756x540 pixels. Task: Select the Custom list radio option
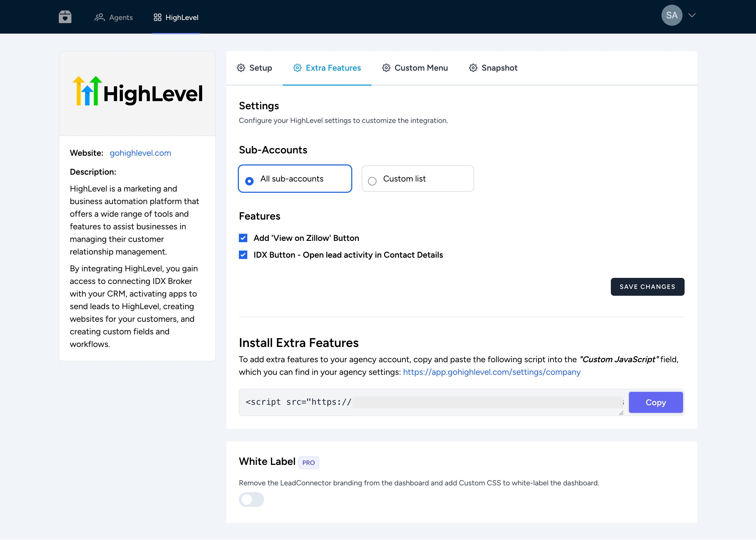372,181
